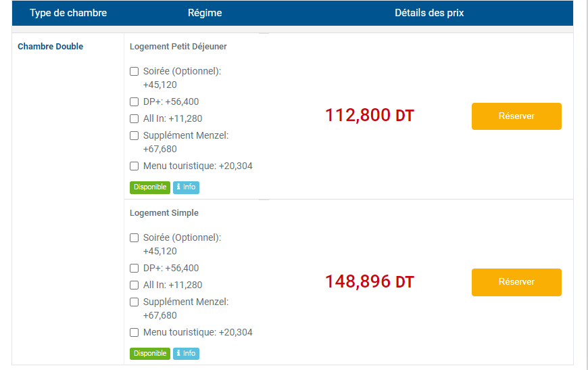588x370 pixels.
Task: Check Soirée option under Logement Petit Déjeuner
Action: (x=134, y=71)
